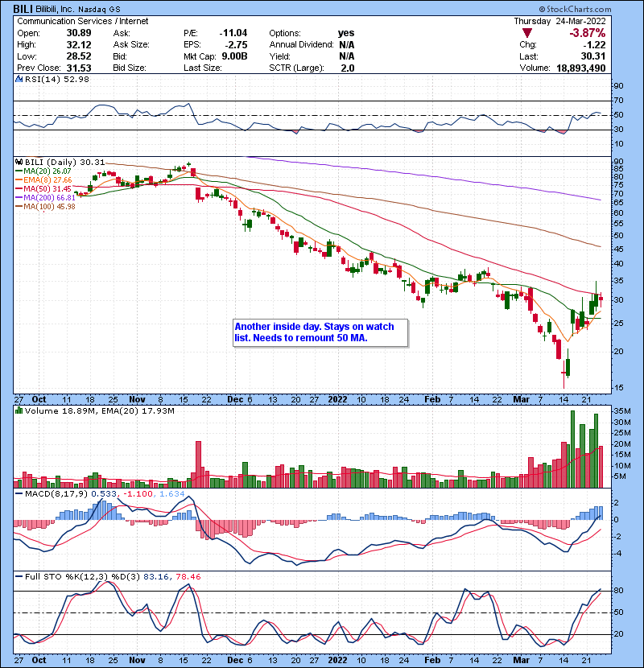Click the MACD(8,17,9) indicator label
Screen dimensions: 644x668
click(x=56, y=494)
